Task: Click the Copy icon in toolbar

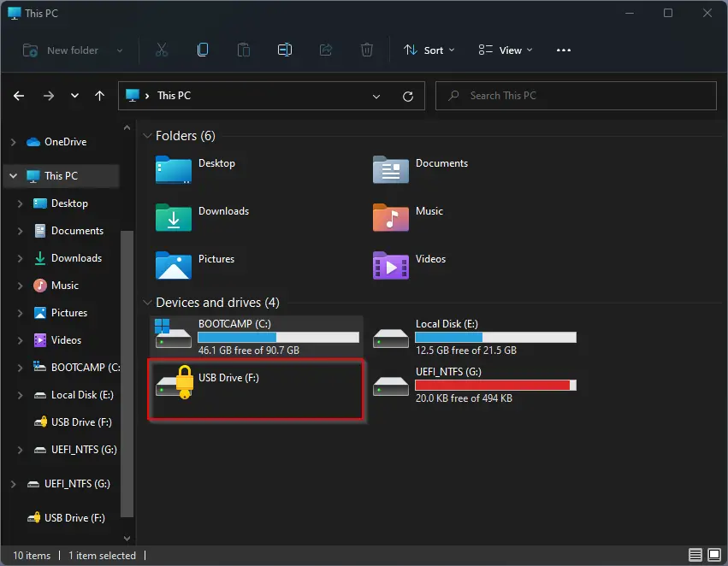Action: [203, 50]
